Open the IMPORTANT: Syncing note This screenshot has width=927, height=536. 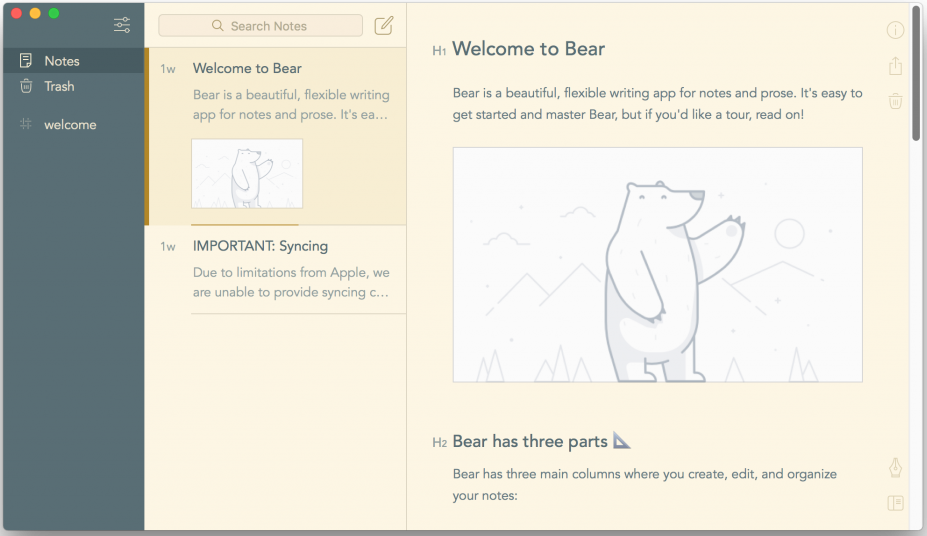pyautogui.click(x=276, y=269)
